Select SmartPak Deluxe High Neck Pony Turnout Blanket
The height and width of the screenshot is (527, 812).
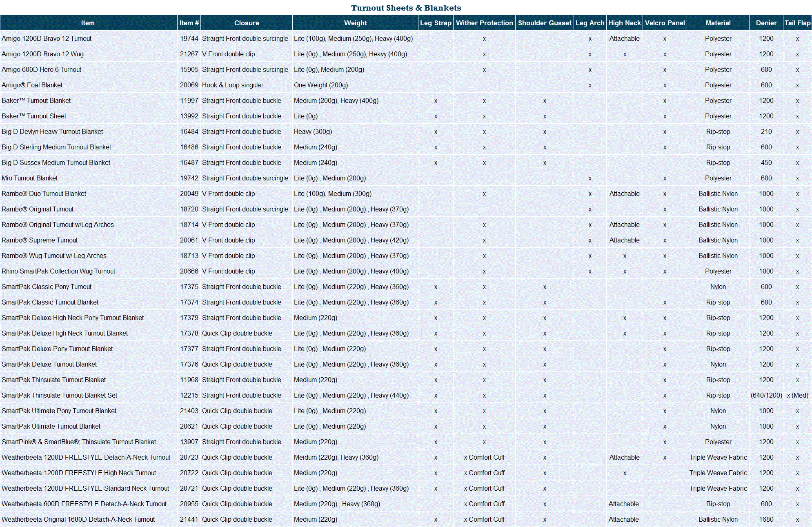73,318
